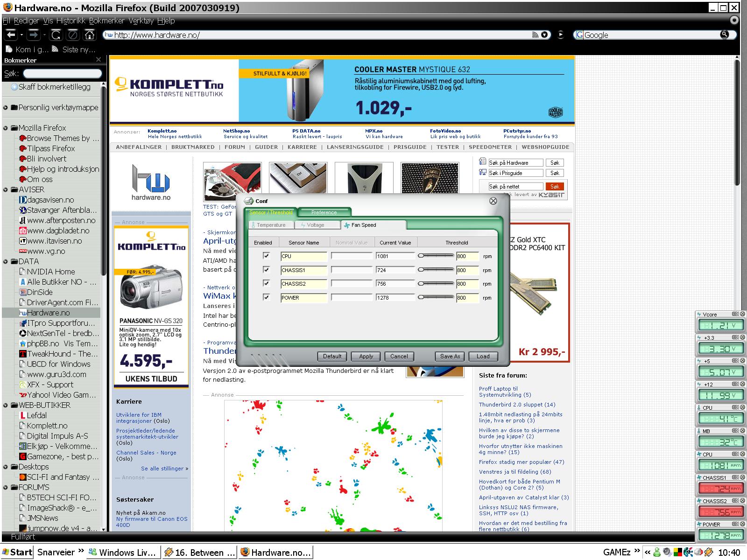The image size is (747, 560).
Task: Click Cancel in the Conf dialog
Action: coord(399,356)
